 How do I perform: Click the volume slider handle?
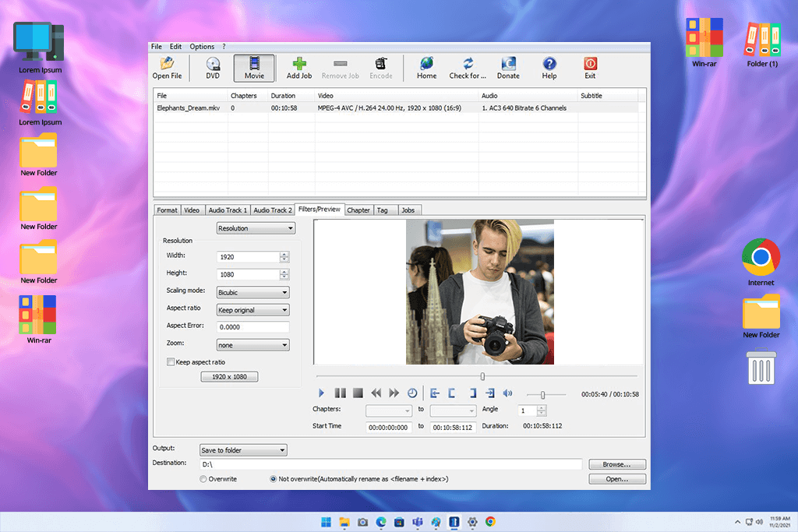(542, 395)
